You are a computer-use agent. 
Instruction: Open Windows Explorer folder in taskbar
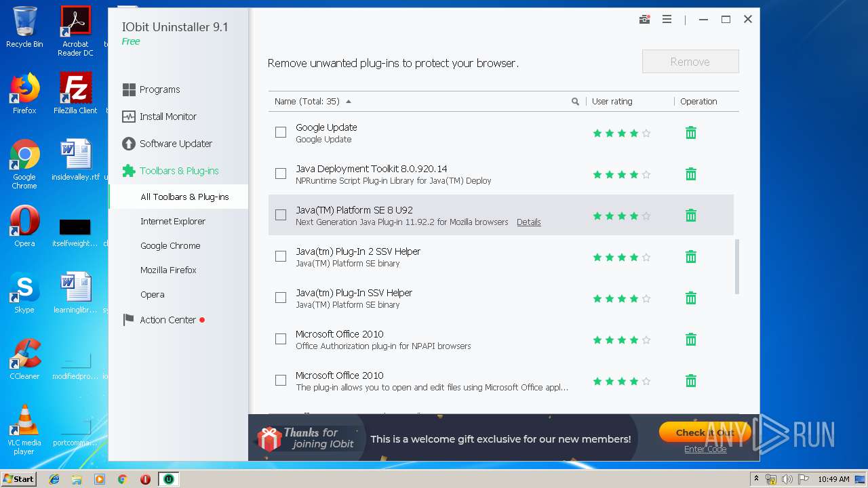pos(77,479)
